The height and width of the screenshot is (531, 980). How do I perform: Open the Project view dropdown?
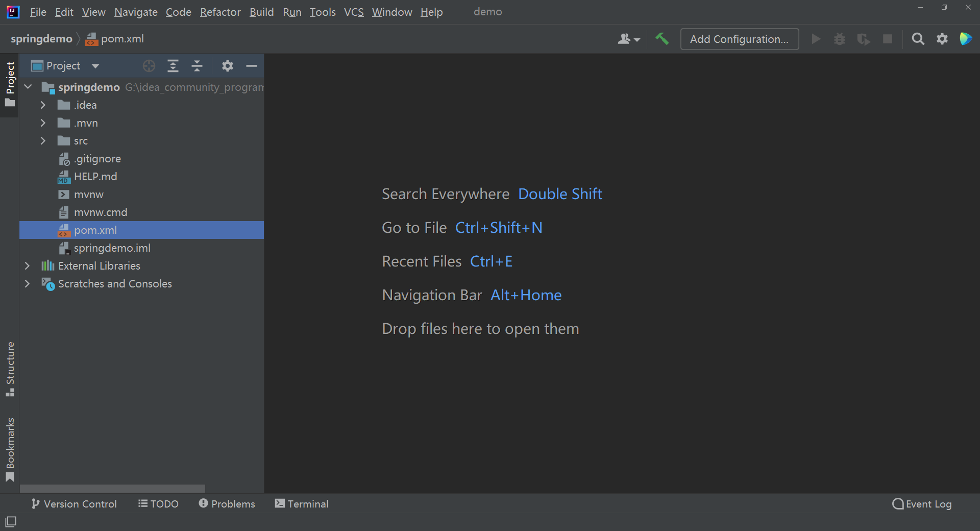(x=65, y=66)
